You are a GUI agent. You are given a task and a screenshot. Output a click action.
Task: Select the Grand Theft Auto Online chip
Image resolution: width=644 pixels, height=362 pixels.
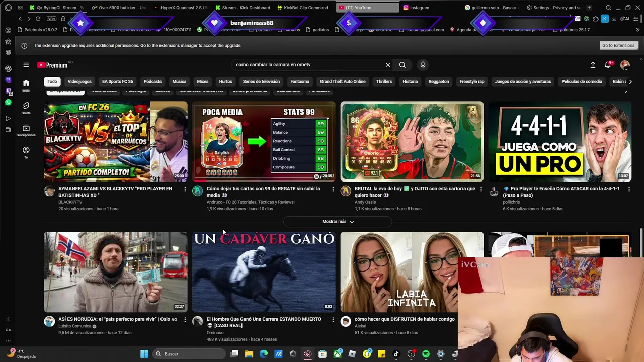[343, 81]
